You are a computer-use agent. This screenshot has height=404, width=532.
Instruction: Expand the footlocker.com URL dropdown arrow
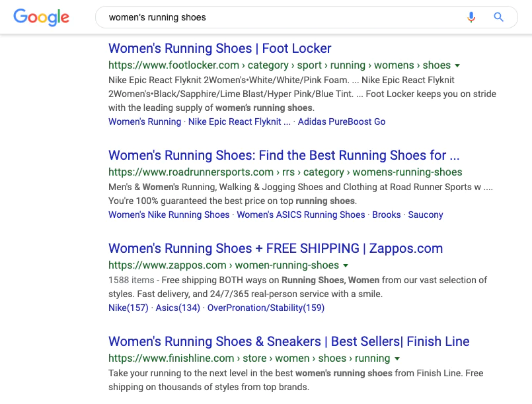[457, 65]
